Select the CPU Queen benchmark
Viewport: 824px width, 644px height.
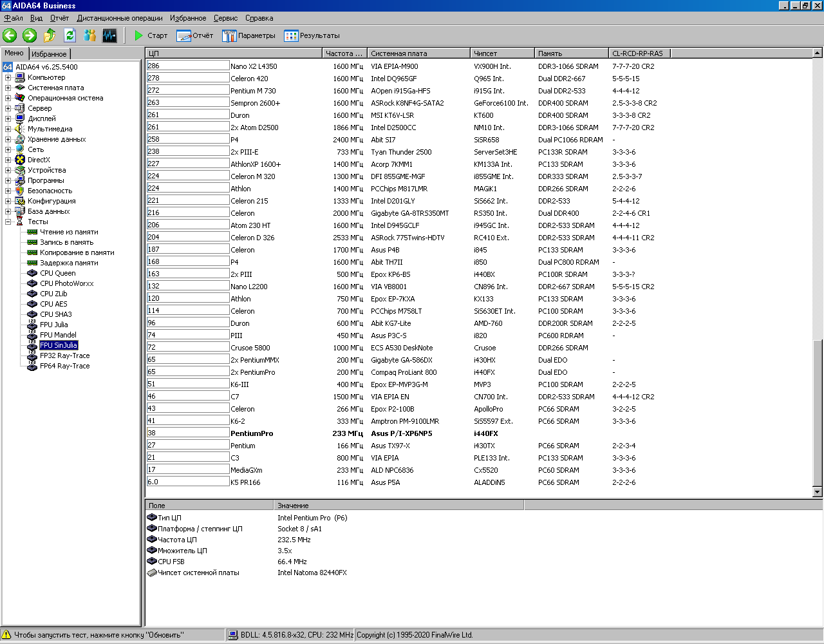(57, 273)
